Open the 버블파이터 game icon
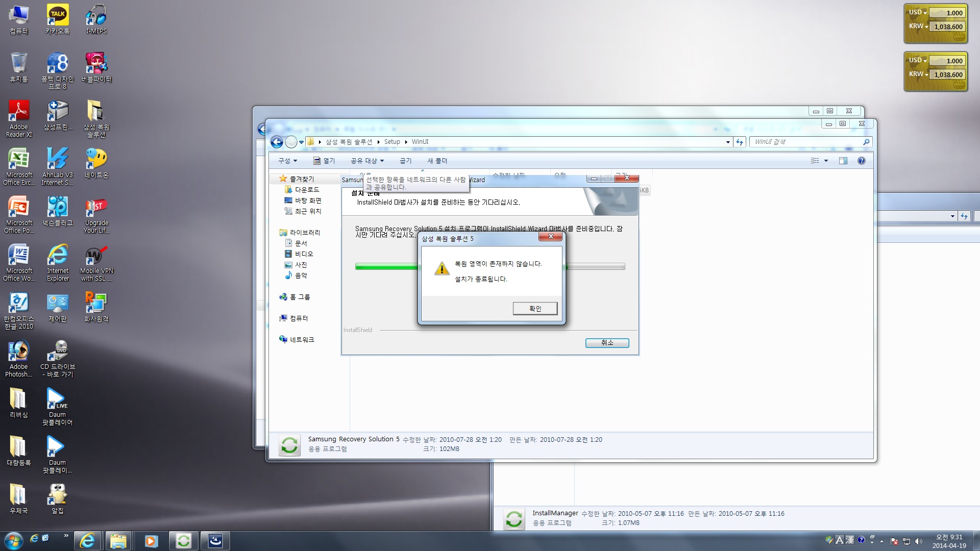This screenshot has width=980, height=551. coord(96,67)
